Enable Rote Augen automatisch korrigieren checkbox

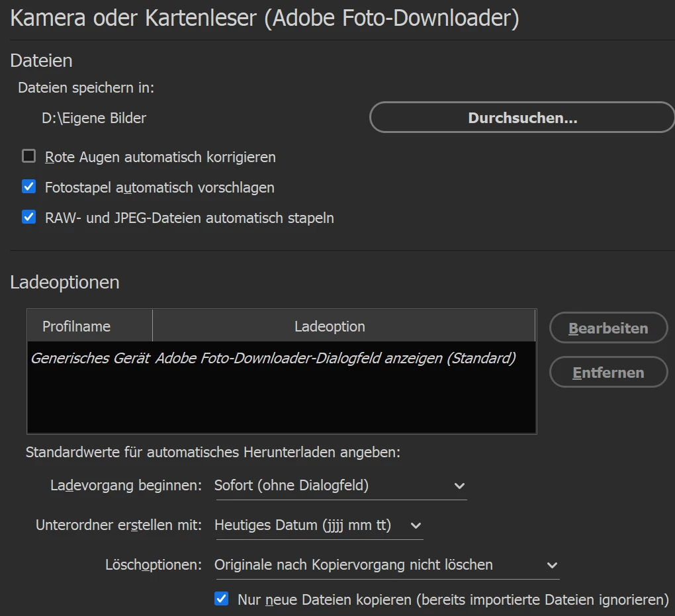(29, 156)
